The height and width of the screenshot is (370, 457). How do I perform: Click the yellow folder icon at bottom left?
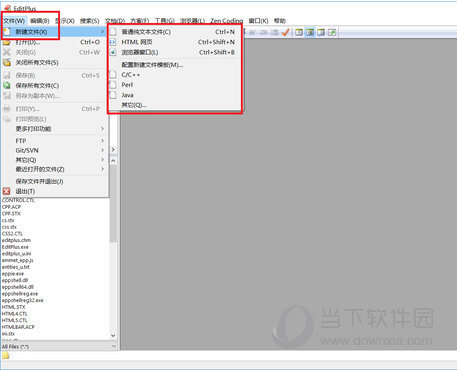6,356
